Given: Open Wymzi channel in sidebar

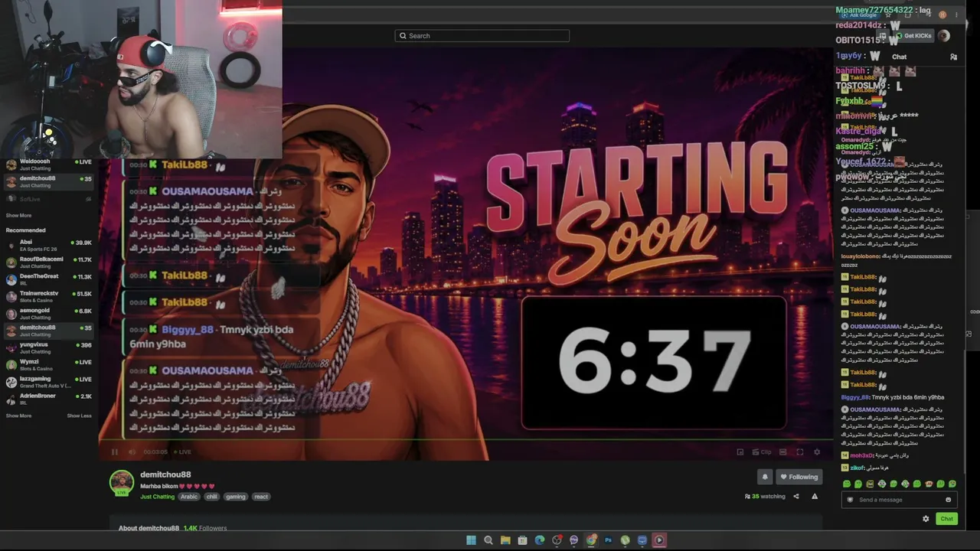Looking at the screenshot, I should click(49, 364).
